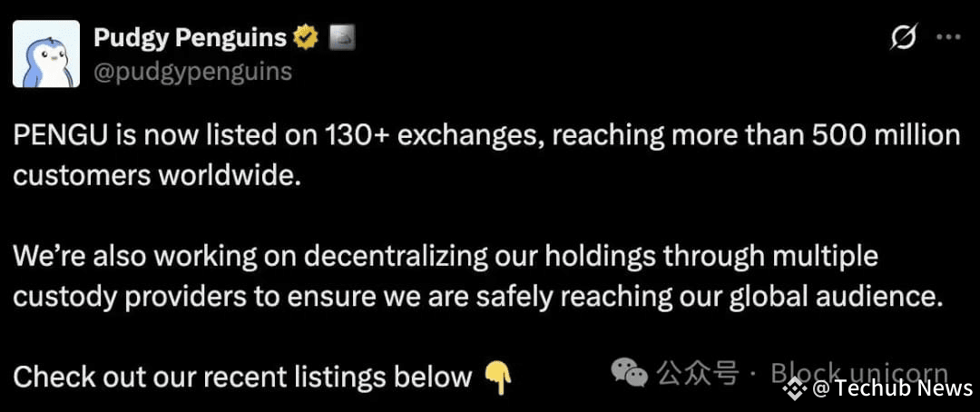Open the Pudgy Penguins penguin avatar

pos(46,54)
